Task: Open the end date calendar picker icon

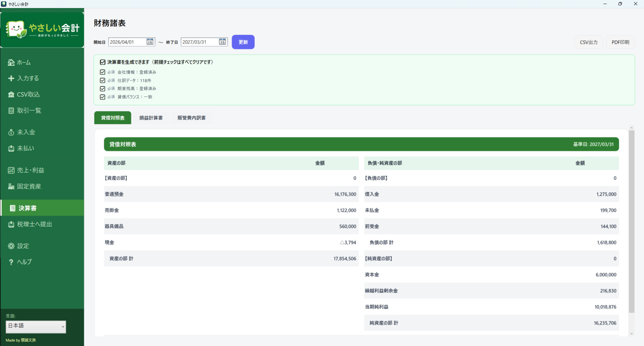Action: (222, 42)
